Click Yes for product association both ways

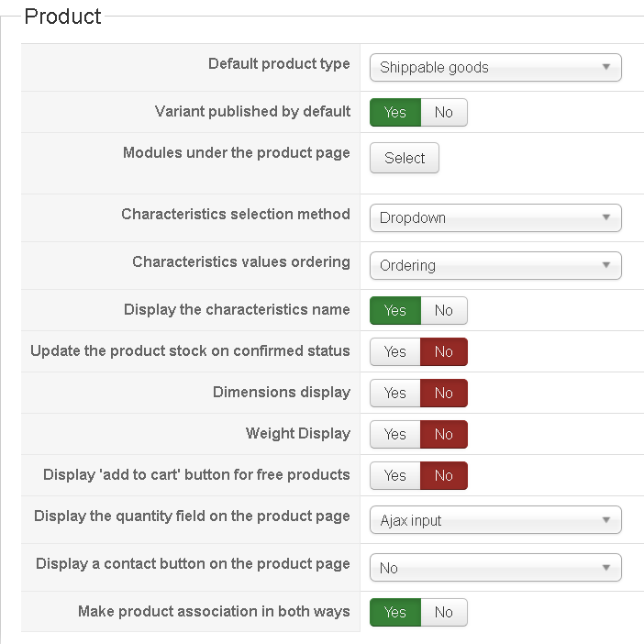point(395,612)
